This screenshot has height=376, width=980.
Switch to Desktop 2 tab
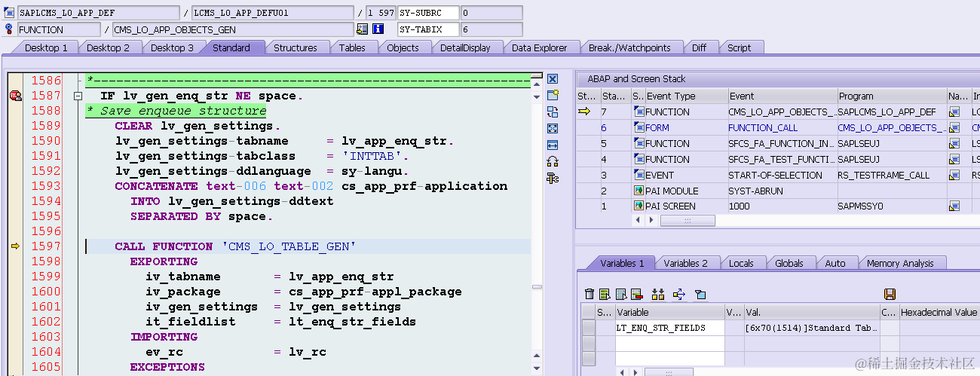[108, 47]
